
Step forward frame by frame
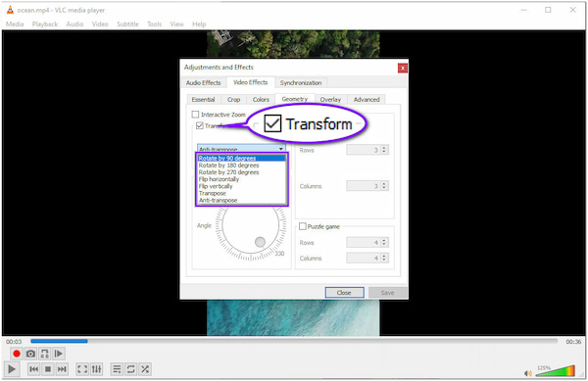(59, 354)
